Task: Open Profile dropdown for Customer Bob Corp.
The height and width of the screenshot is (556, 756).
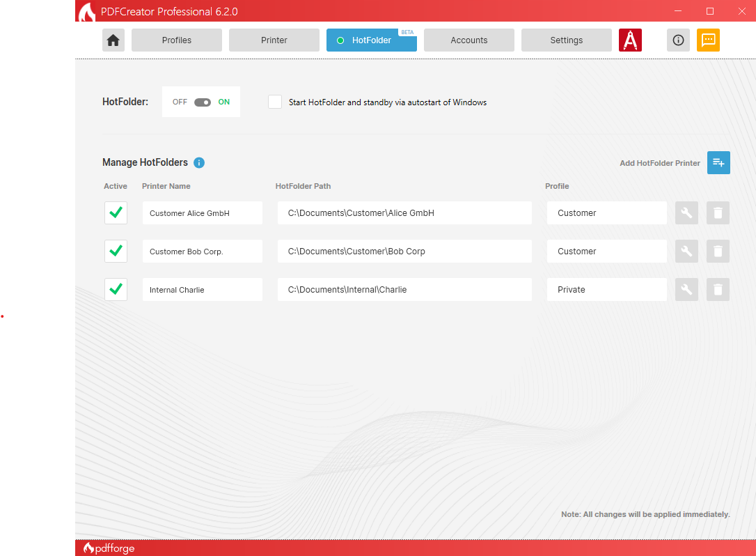Action: click(606, 252)
